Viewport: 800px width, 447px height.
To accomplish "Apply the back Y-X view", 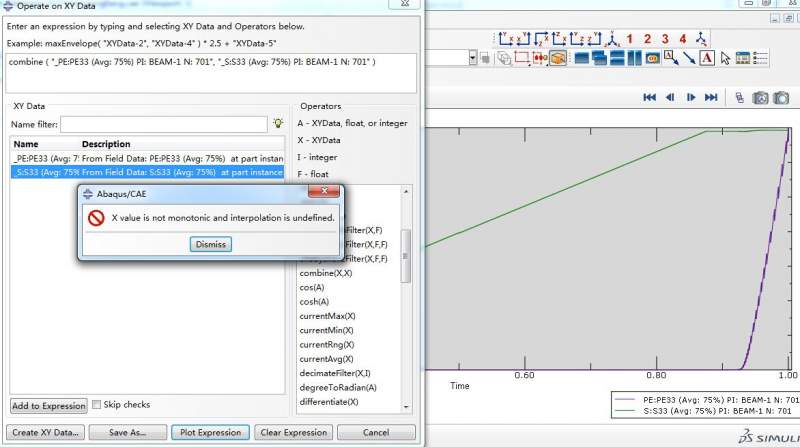I will tap(524, 39).
